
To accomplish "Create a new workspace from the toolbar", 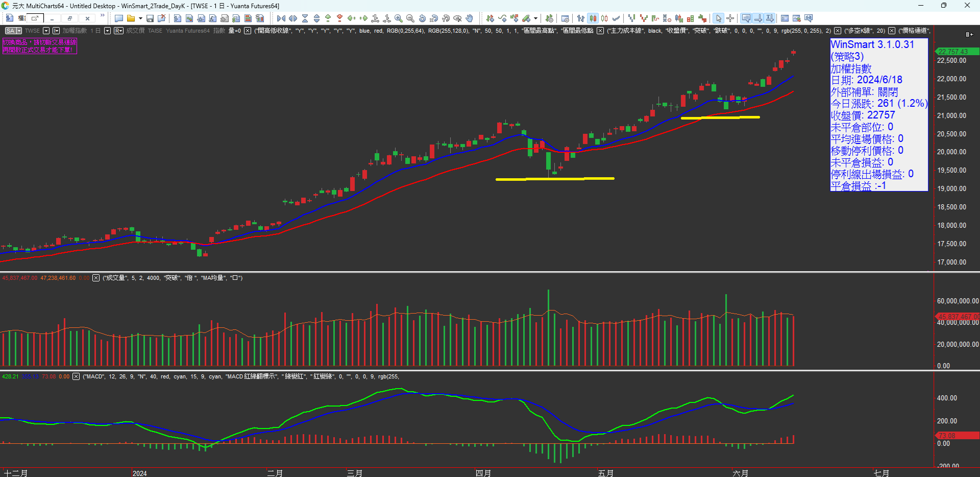I will 119,18.
